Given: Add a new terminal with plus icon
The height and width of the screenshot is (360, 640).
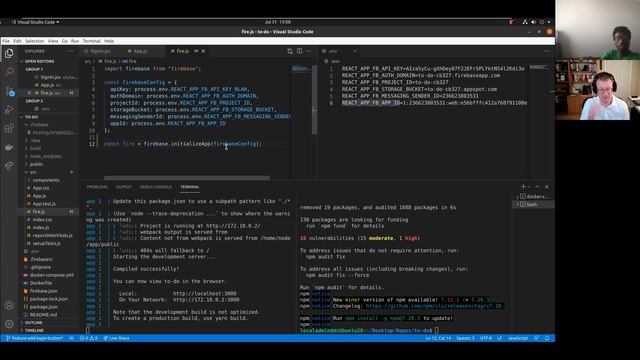Looking at the screenshot, I should coord(523,187).
